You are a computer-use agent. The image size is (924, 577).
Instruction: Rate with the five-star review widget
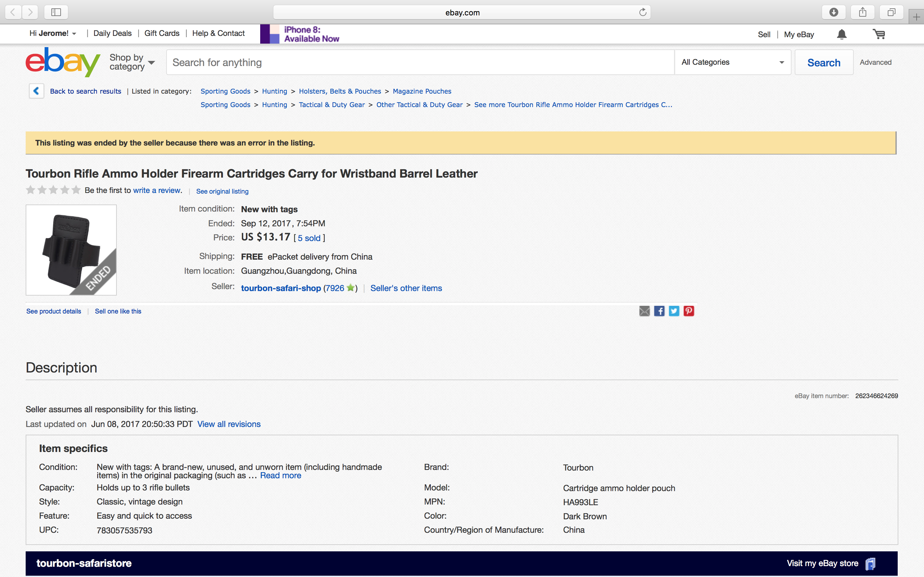(x=53, y=190)
